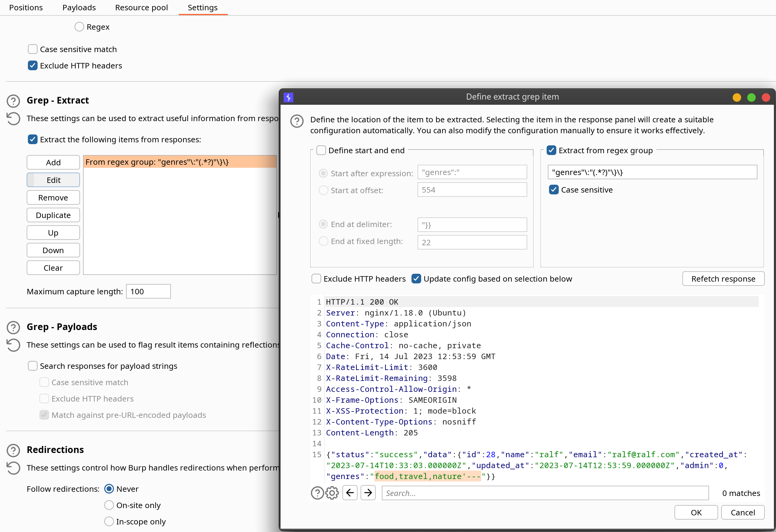Click the Add extract item button
The image size is (776, 532).
coord(53,163)
